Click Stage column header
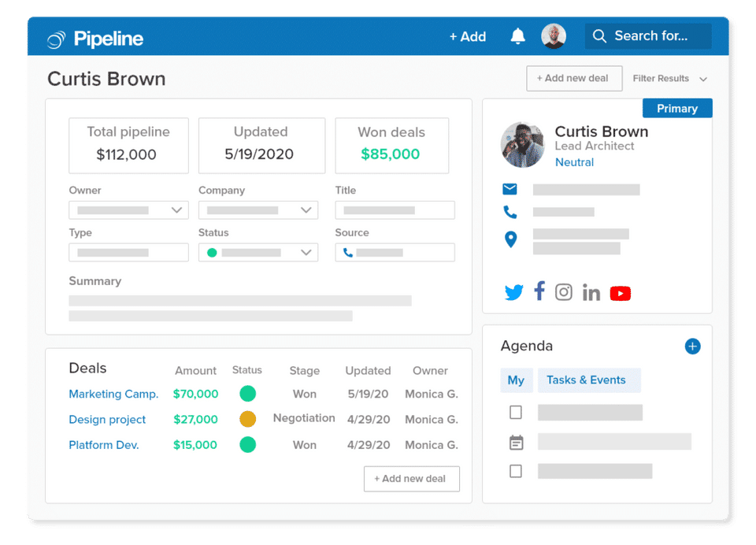Screen dimensions: 756x545 [x=304, y=371]
